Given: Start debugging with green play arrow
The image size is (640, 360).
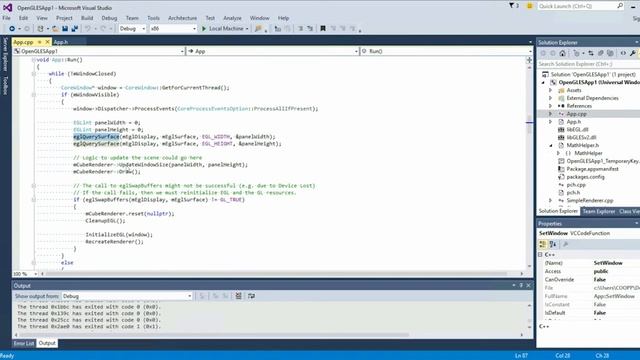Looking at the screenshot, I should [x=204, y=29].
